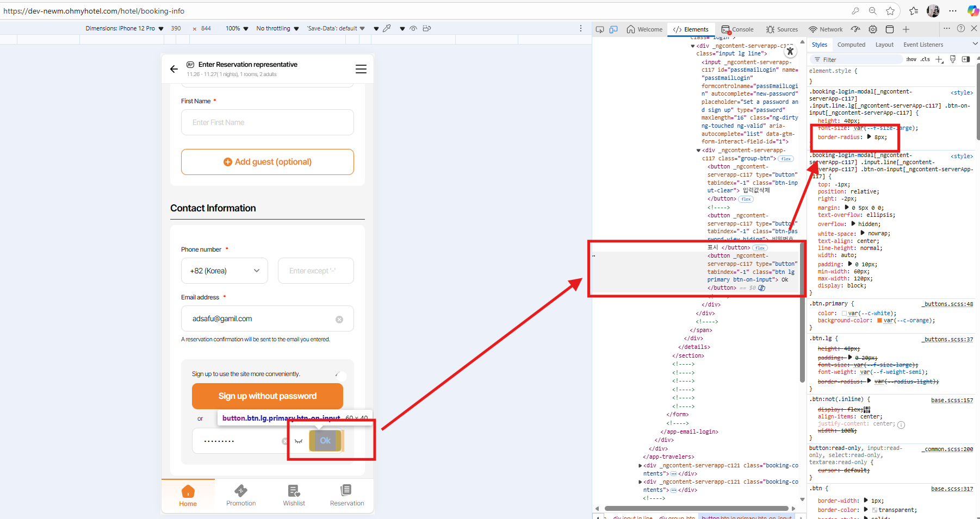Image resolution: width=980 pixels, height=519 pixels.
Task: Go back using the left arrow icon
Action: (x=174, y=69)
